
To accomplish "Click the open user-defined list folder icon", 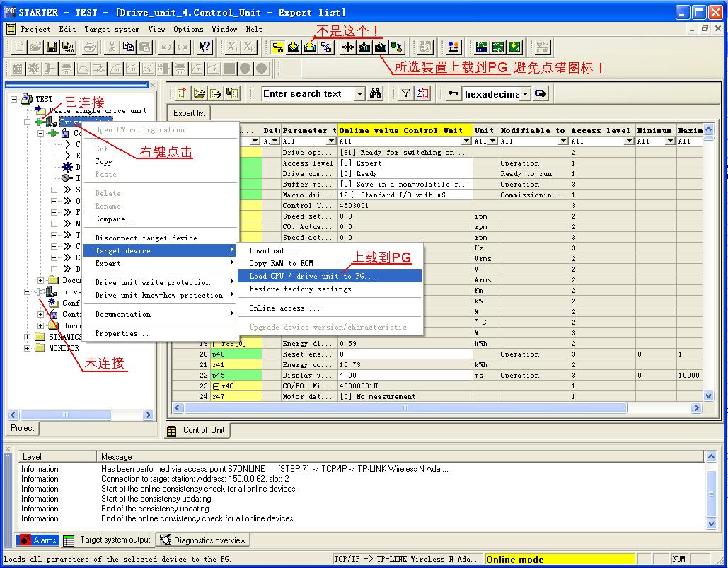I will coord(200,94).
